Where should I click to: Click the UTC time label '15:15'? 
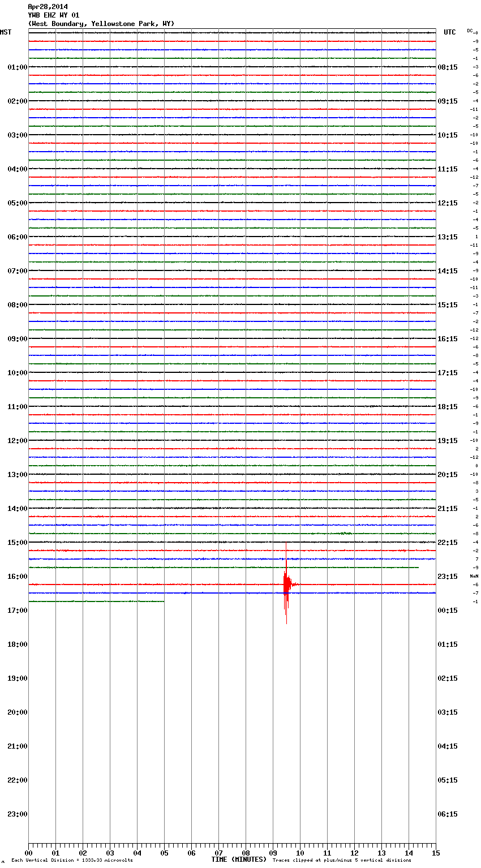point(448,305)
